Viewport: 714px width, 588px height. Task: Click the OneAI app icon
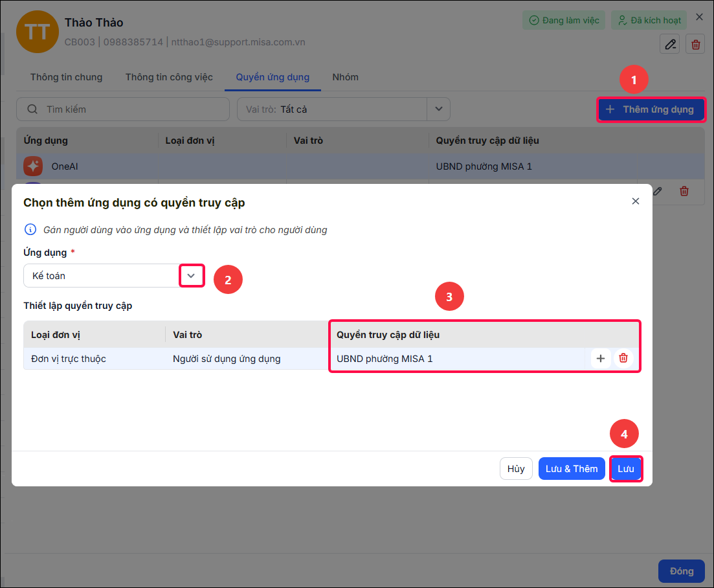pyautogui.click(x=33, y=166)
